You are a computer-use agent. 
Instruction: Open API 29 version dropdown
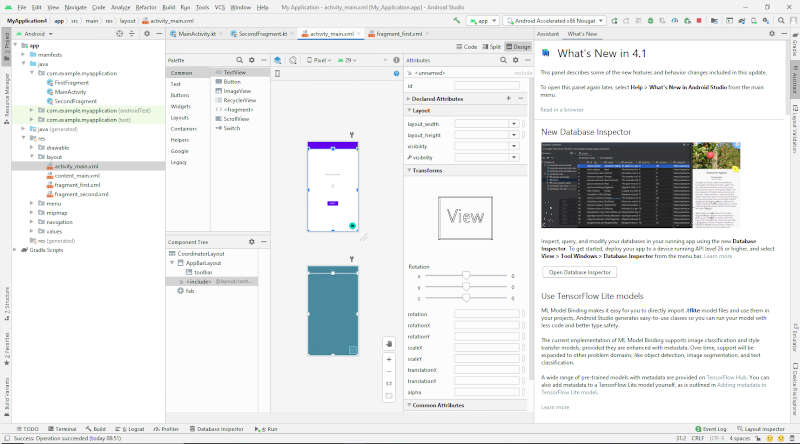(x=347, y=60)
